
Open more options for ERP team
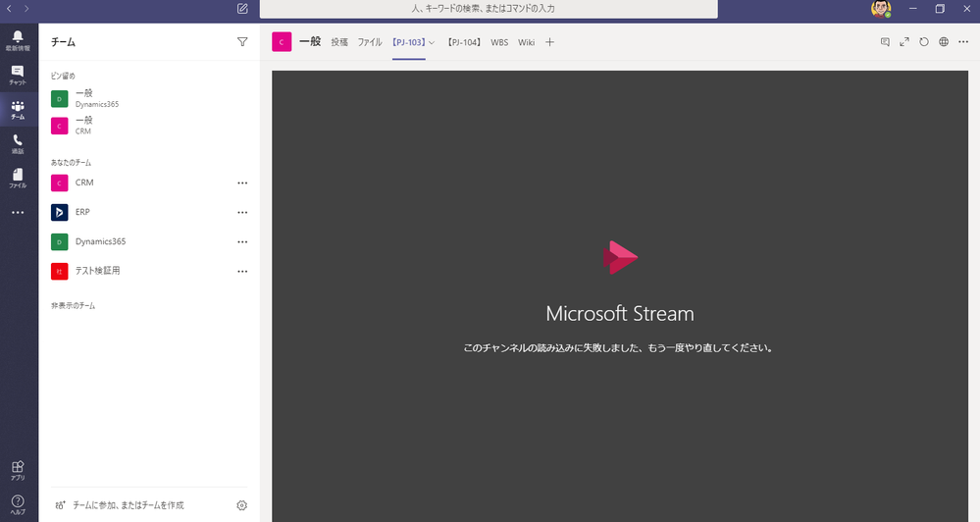242,213
